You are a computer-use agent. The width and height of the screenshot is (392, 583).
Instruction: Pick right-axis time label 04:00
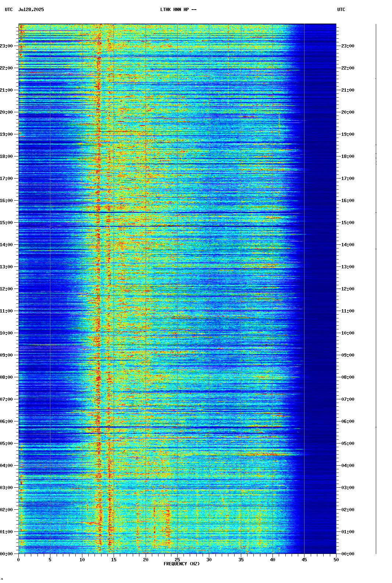point(348,466)
